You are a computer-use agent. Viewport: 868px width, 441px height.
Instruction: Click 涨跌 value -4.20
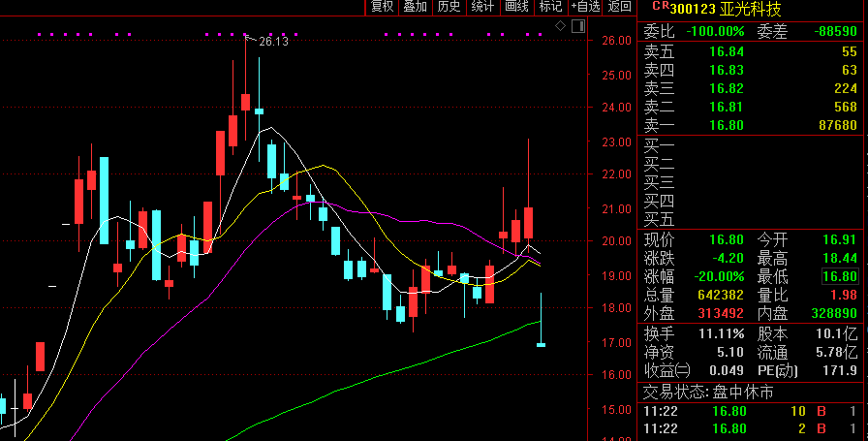tap(727, 258)
